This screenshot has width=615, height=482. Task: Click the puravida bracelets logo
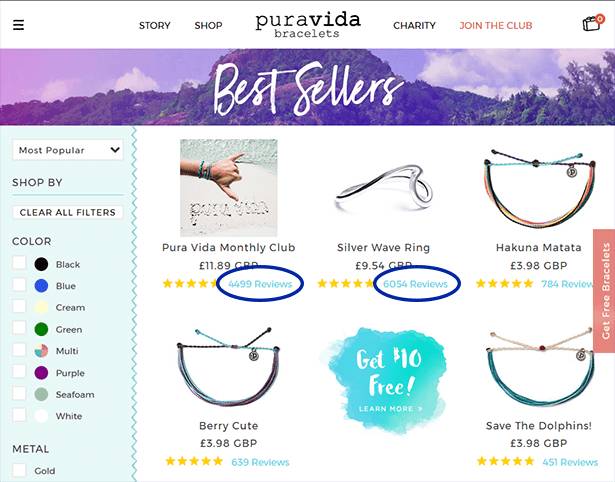coord(308,25)
